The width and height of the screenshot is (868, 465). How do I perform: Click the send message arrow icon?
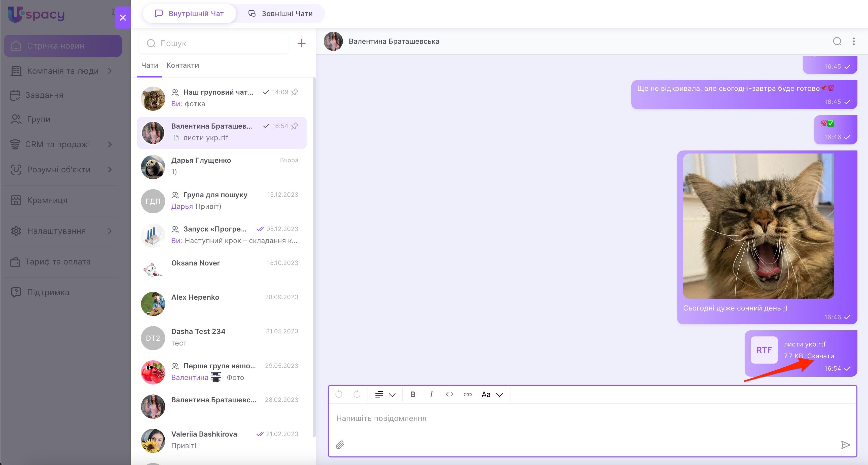(845, 445)
